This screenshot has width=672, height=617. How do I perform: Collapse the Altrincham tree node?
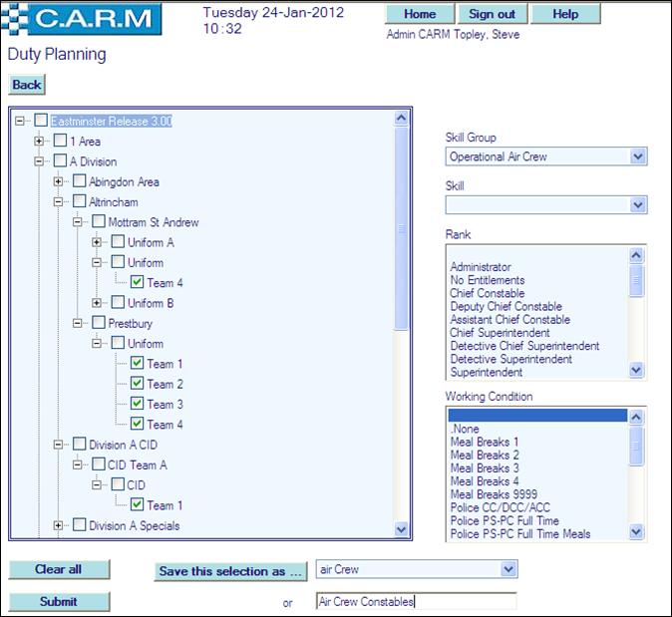(x=60, y=202)
